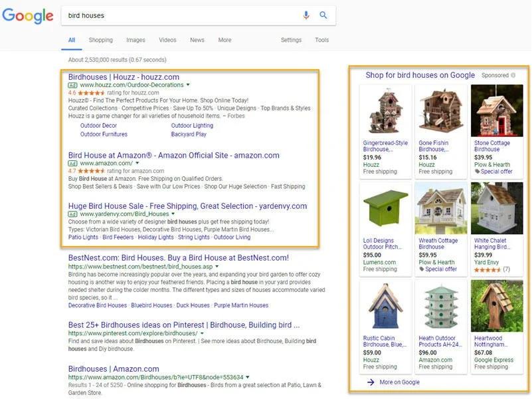The height and width of the screenshot is (399, 532).
Task: Expand dropdown arrow next to amazon.com Birdhouses URL
Action: tap(247, 377)
